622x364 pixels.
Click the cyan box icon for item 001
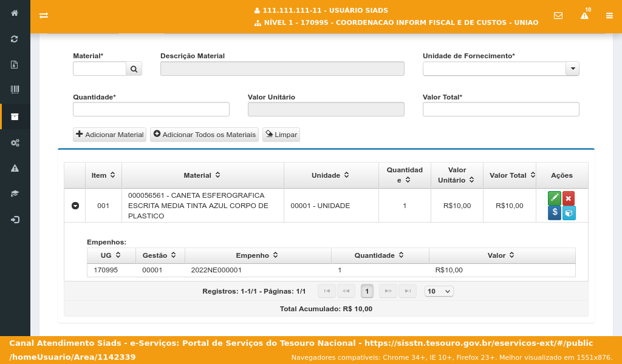(569, 213)
